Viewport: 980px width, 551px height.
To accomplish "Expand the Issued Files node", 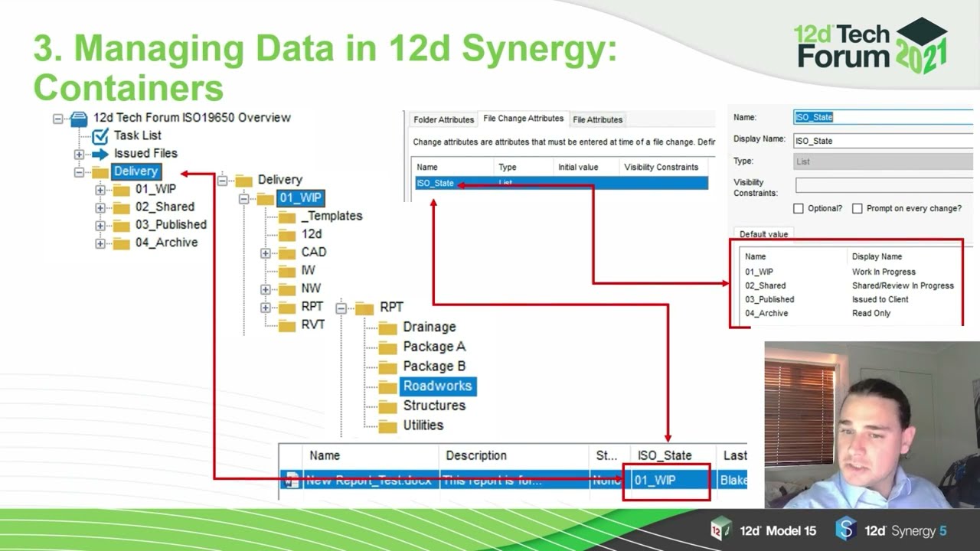I will click(79, 154).
